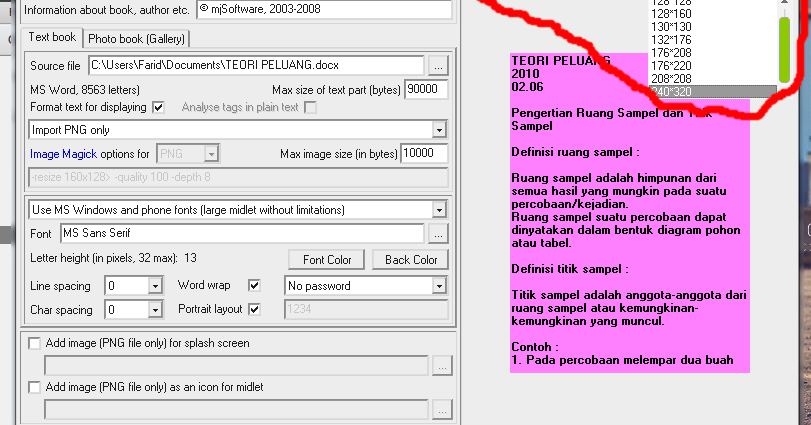Image resolution: width=811 pixels, height=425 pixels.
Task: Click the pink text preview area
Action: [629, 212]
